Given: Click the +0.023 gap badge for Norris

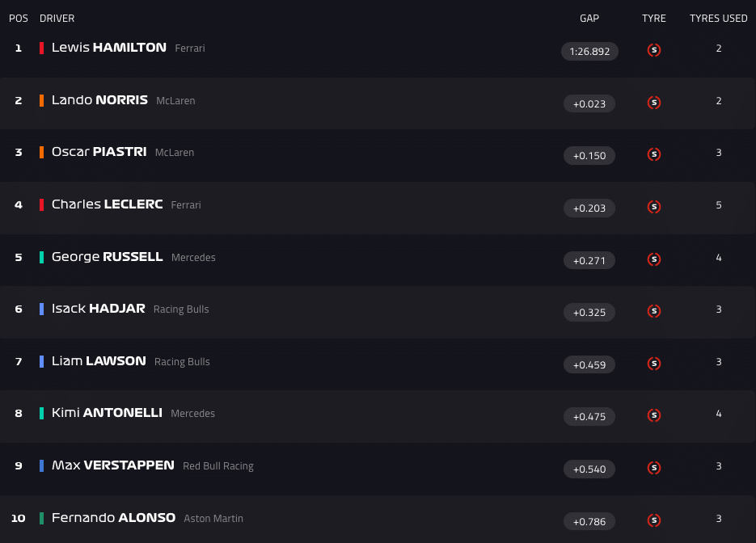Looking at the screenshot, I should pyautogui.click(x=589, y=103).
